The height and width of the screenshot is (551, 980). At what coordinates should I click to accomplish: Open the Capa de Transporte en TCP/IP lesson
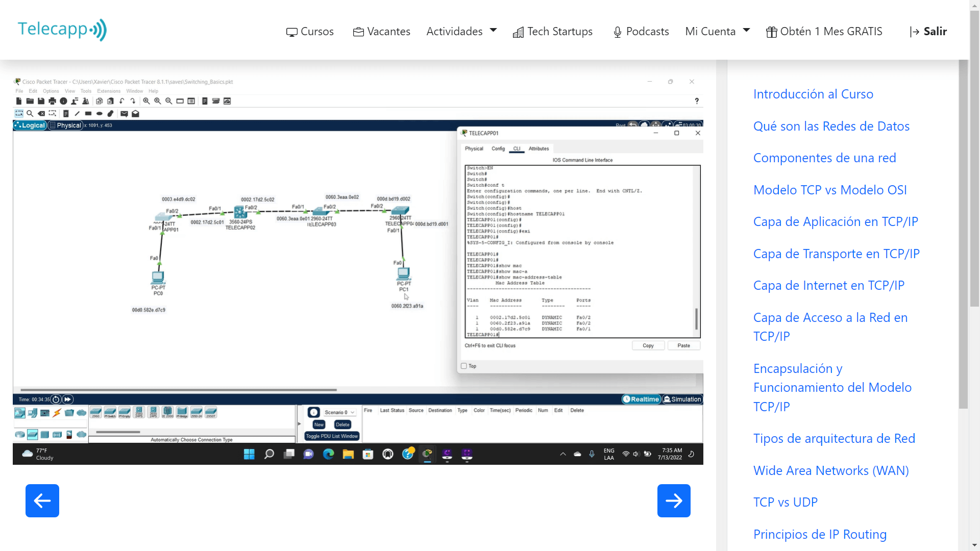pyautogui.click(x=836, y=254)
